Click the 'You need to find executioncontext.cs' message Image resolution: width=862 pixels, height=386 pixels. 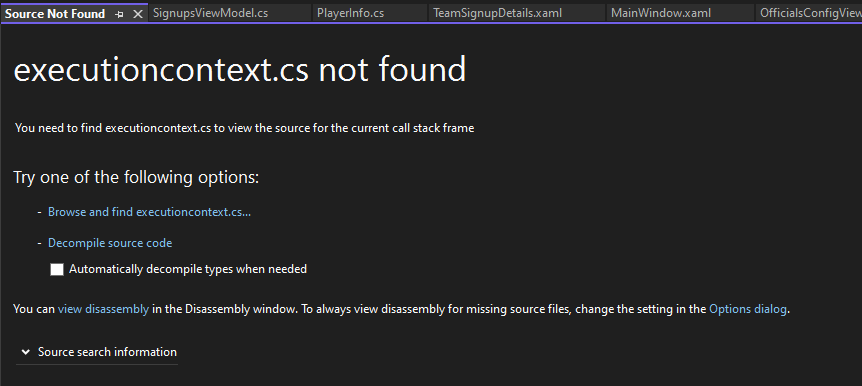point(245,128)
